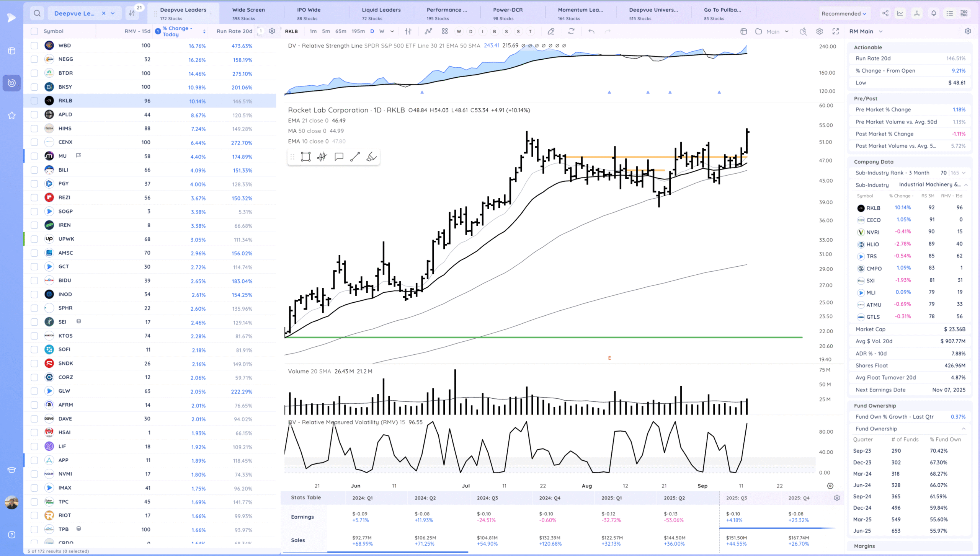Open the Main chart layout dropdown
This screenshot has height=556, width=980.
787,31
